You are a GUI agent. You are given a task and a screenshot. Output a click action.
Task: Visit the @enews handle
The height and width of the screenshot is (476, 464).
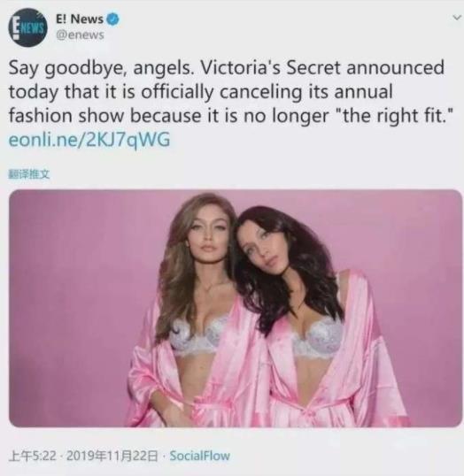80,35
